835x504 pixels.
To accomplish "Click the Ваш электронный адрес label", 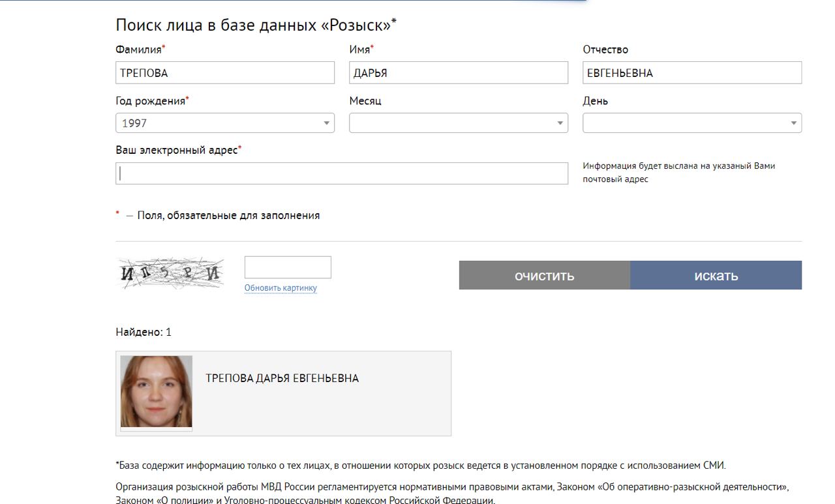I will pyautogui.click(x=176, y=150).
